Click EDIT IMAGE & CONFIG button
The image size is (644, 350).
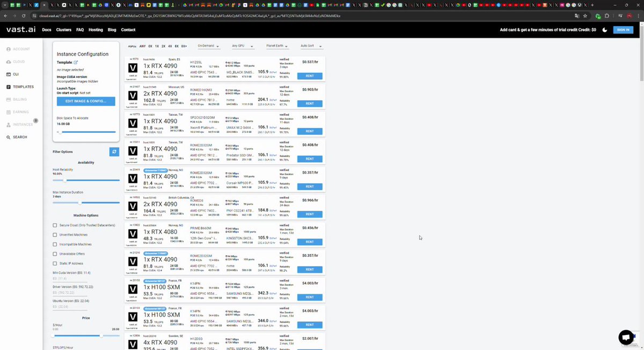(86, 101)
